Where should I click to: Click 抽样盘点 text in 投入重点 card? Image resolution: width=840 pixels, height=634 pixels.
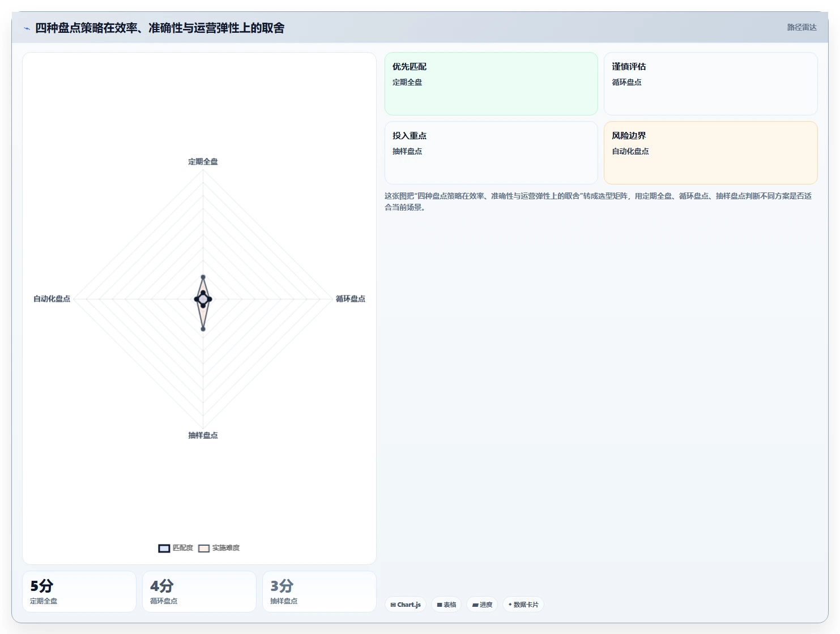point(407,151)
